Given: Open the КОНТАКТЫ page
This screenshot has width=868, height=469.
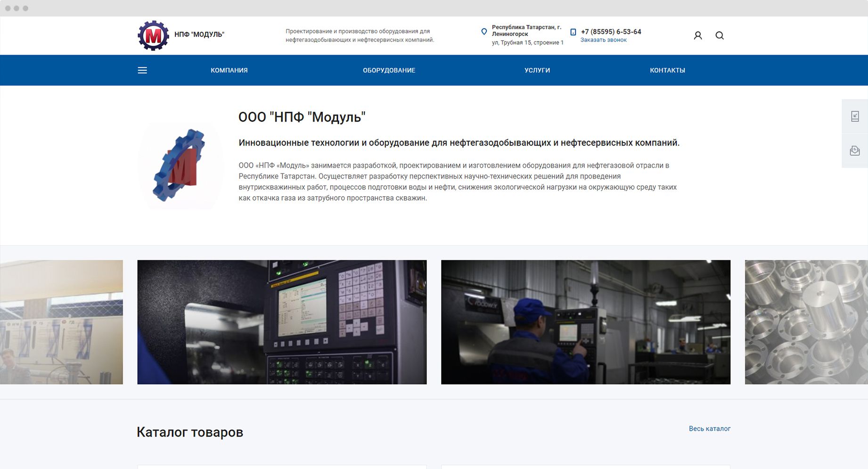Looking at the screenshot, I should click(667, 70).
